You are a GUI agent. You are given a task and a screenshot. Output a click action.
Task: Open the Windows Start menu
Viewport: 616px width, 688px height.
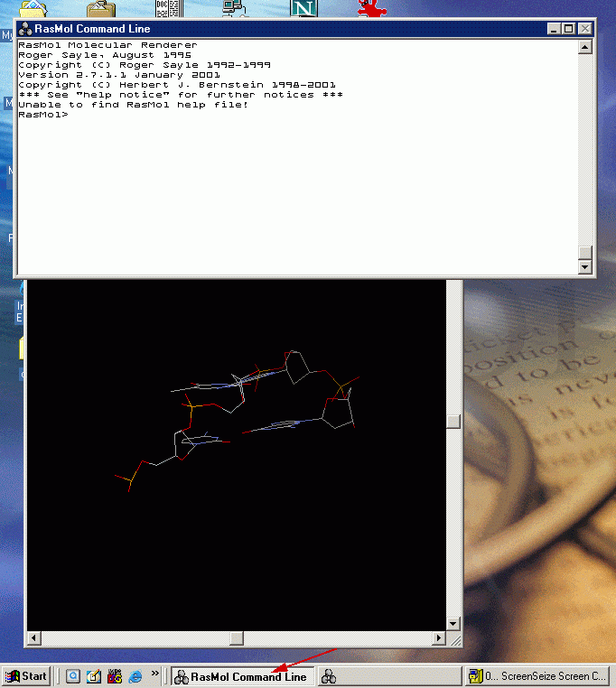click(x=26, y=676)
